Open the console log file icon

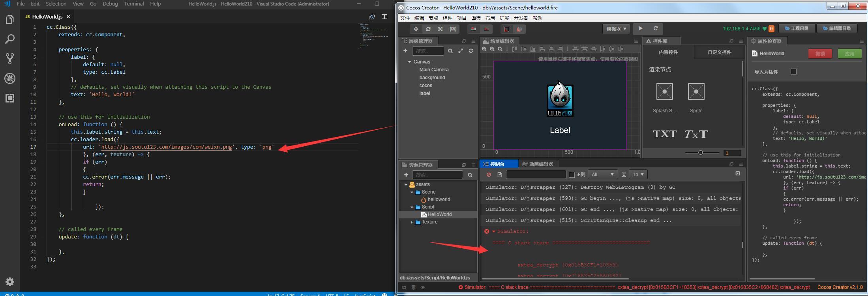pyautogui.click(x=500, y=175)
